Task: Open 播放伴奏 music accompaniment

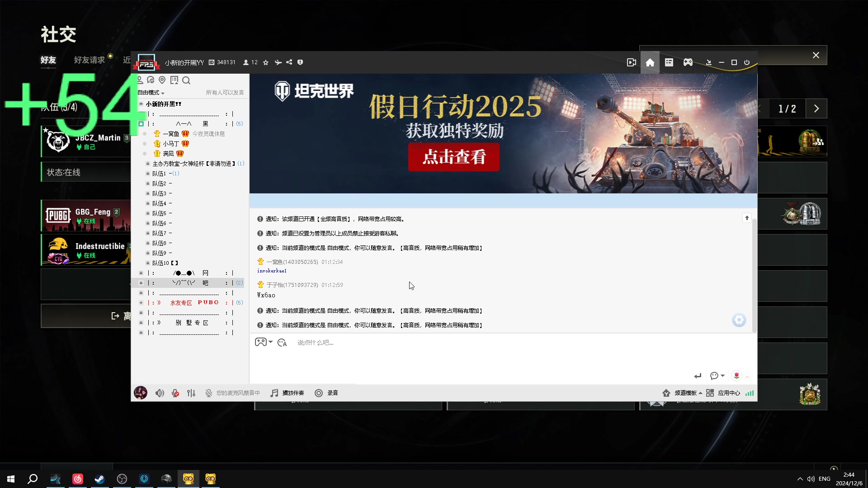Action: pos(287,393)
